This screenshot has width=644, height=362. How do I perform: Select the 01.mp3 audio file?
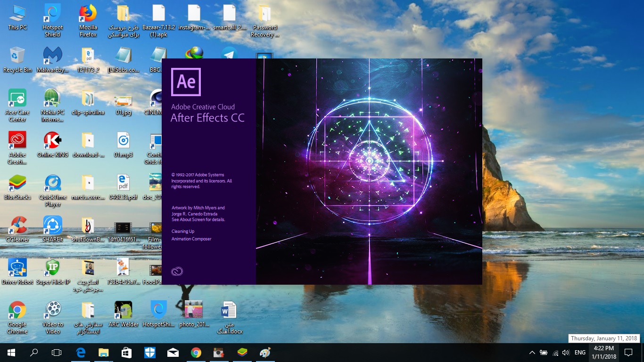click(x=123, y=145)
